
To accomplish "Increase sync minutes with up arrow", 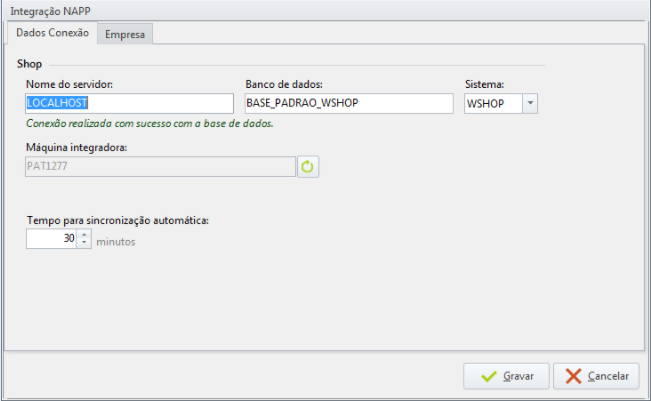I will point(84,235).
